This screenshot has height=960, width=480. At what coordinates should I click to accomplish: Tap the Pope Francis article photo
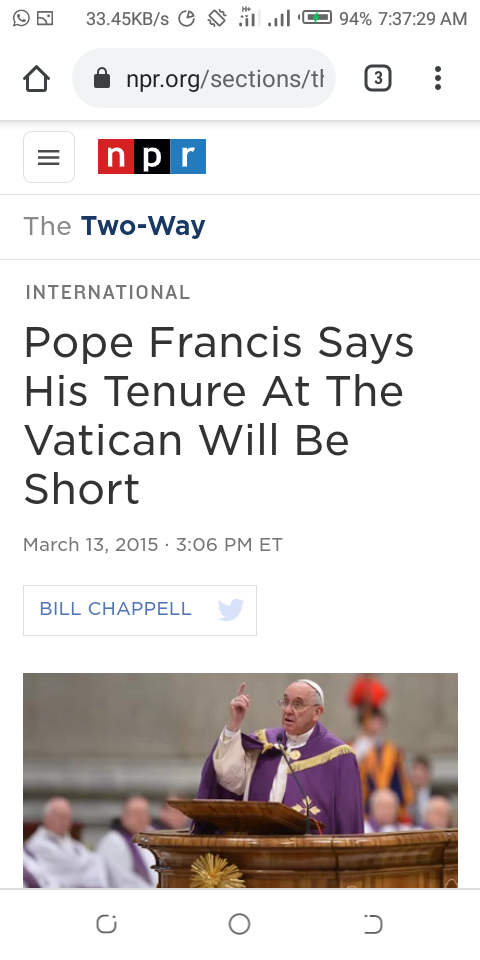click(240, 781)
